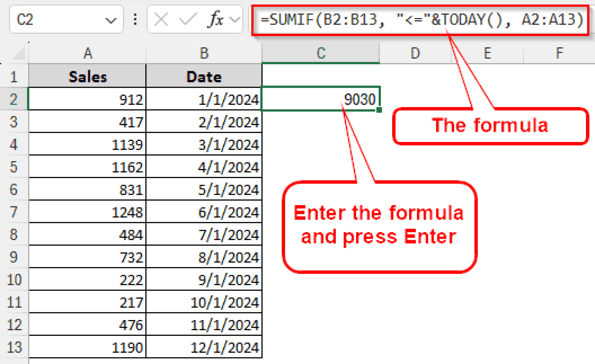Click the SUMIF formula in formula bar
Image resolution: width=595 pixels, height=364 pixels.
coord(421,20)
